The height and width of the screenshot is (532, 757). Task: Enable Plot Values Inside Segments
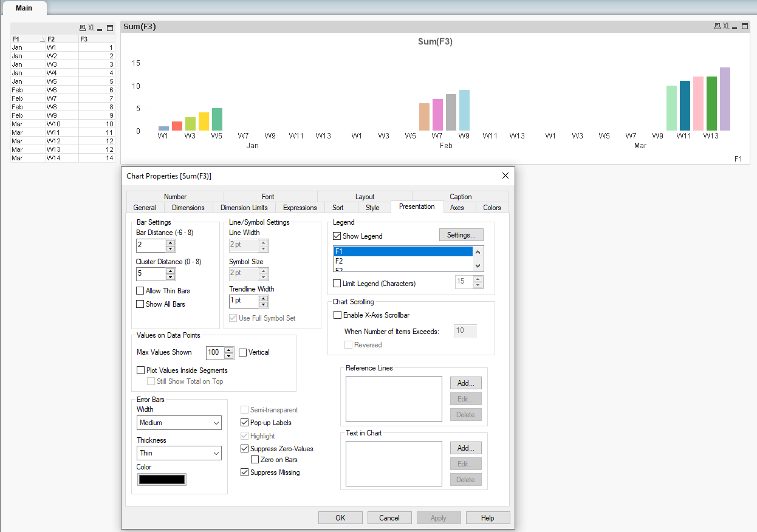coord(141,370)
